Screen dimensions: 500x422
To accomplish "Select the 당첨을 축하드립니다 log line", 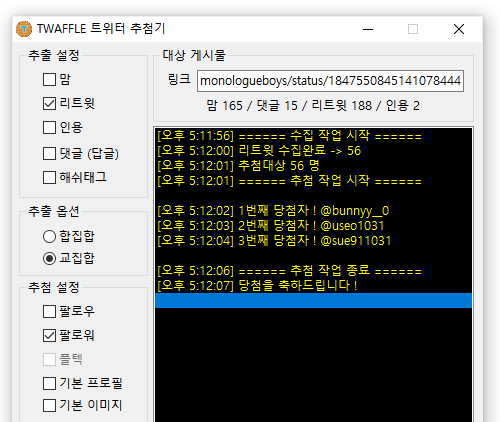I will pos(314,285).
